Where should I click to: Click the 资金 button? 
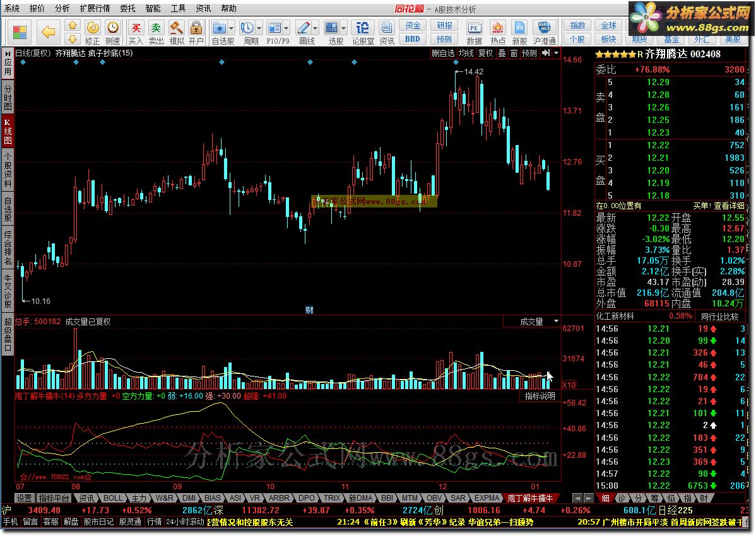tap(413, 25)
